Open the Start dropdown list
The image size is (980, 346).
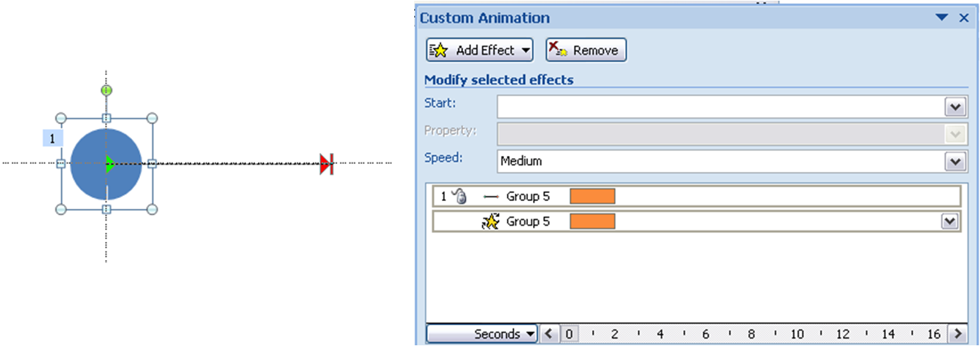tap(955, 107)
